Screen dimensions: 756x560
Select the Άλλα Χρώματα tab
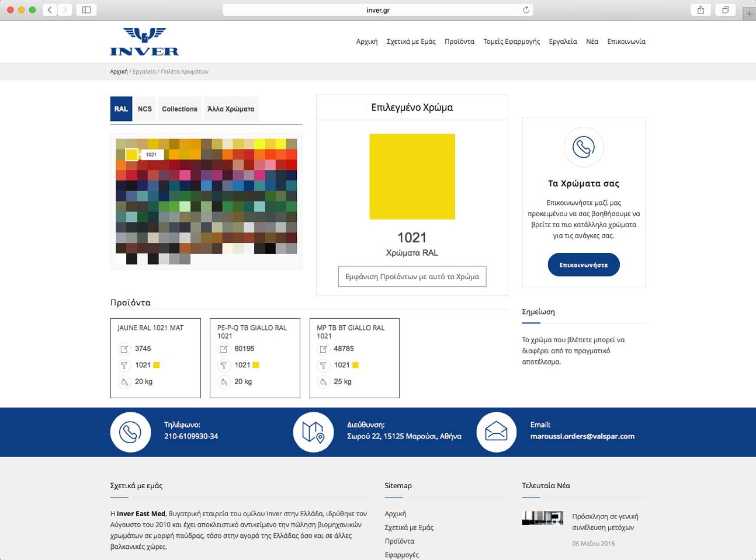pyautogui.click(x=231, y=109)
